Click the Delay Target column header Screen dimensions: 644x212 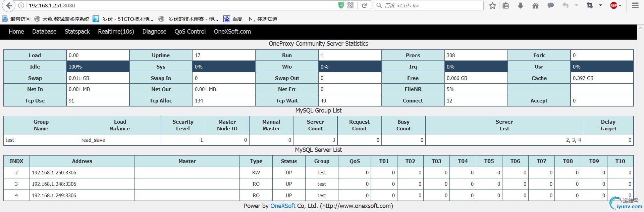coord(608,125)
